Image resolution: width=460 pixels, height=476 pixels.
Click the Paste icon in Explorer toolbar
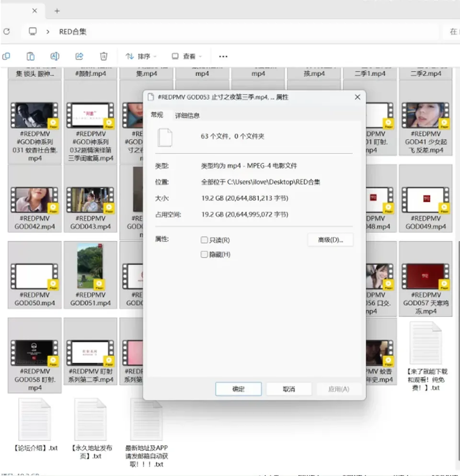click(30, 56)
